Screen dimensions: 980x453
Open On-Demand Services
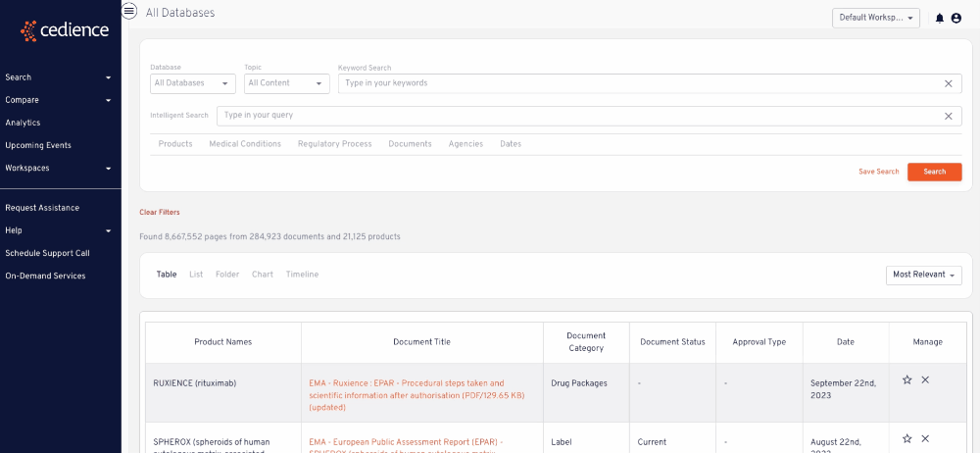click(x=45, y=276)
